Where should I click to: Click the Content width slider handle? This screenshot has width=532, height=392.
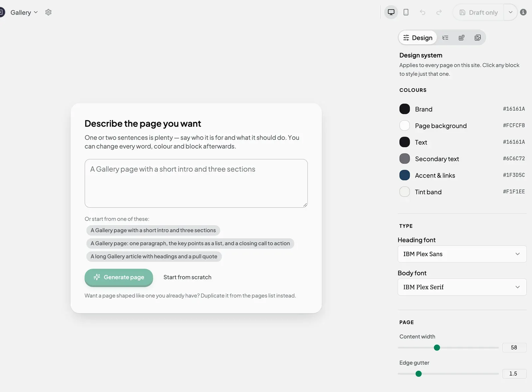click(x=437, y=347)
